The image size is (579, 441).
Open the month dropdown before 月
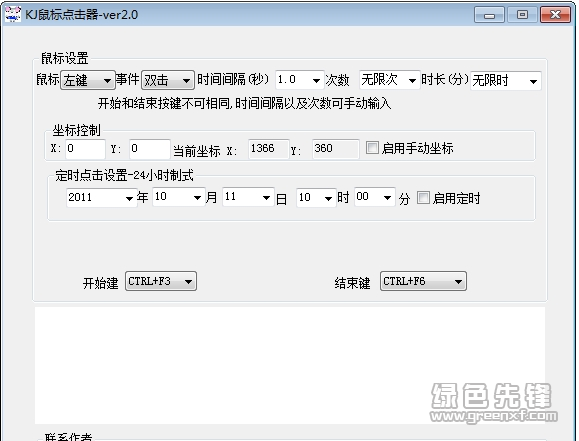179,197
